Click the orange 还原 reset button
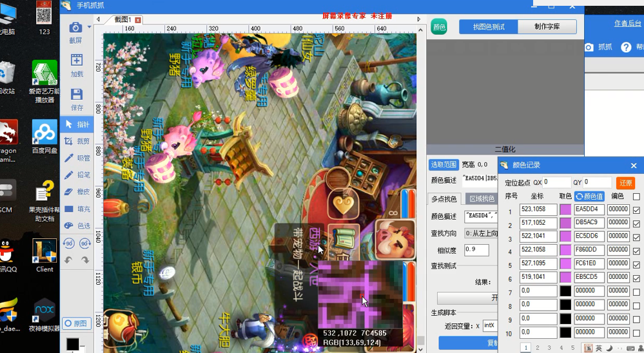The image size is (644, 353). (x=625, y=183)
